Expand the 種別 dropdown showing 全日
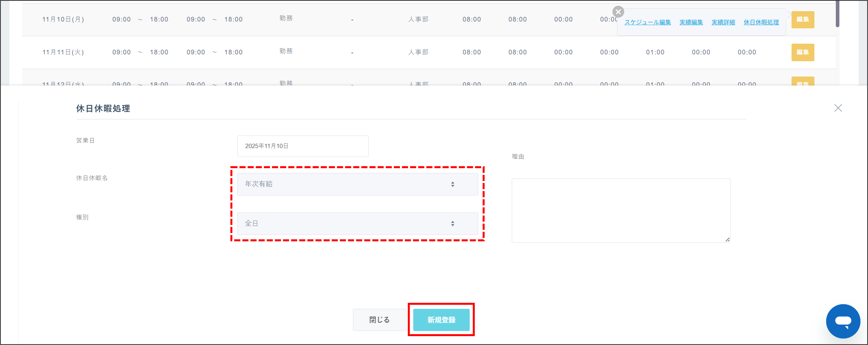This screenshot has height=345, width=868. pyautogui.click(x=357, y=223)
